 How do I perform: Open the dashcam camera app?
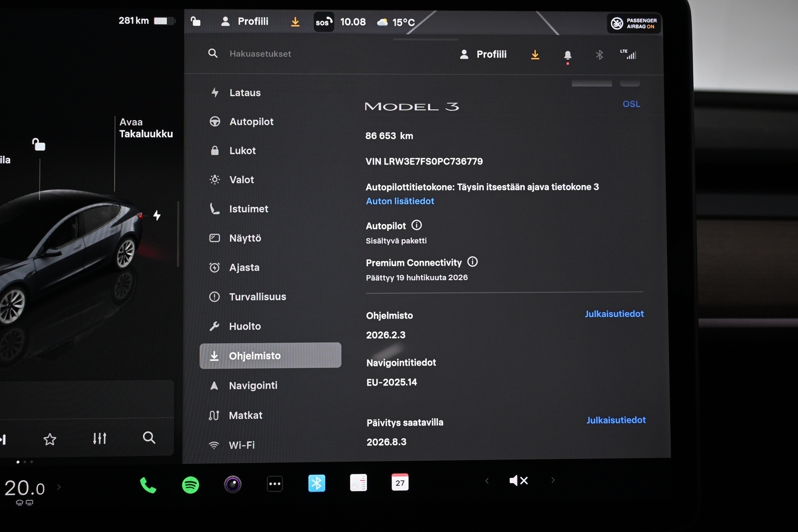click(233, 484)
